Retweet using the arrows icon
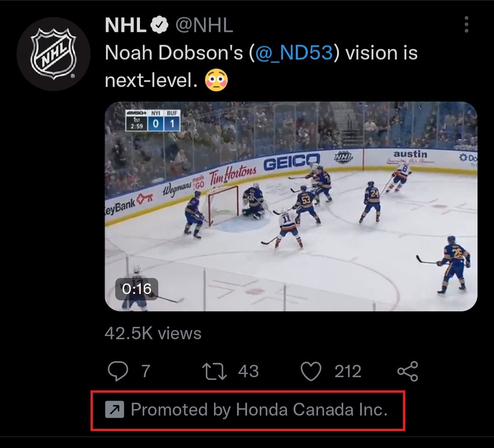Image resolution: width=494 pixels, height=448 pixels. [215, 371]
